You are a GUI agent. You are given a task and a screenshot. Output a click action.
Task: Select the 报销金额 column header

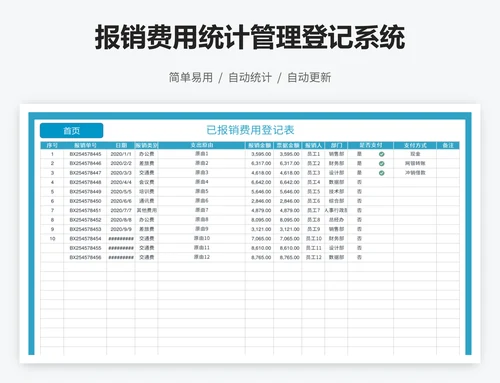pos(260,145)
